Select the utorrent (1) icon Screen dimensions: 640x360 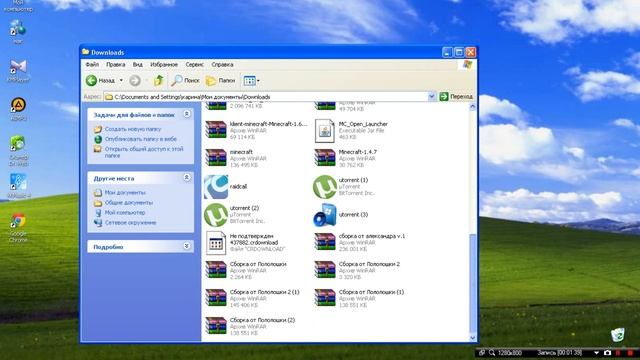coord(325,187)
